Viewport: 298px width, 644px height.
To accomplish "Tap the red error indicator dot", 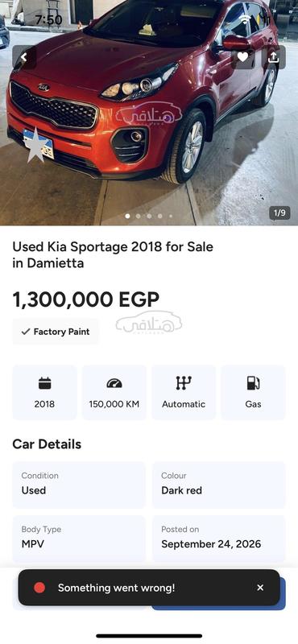I will 39,588.
